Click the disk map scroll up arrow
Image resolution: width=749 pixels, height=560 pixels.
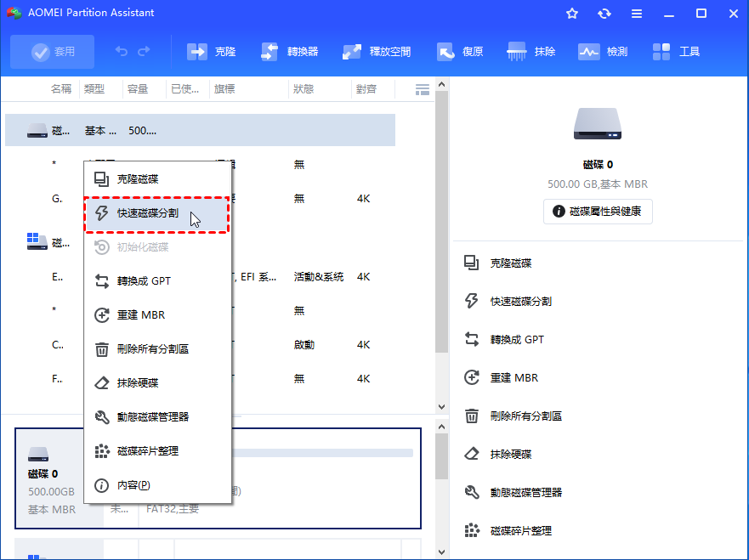[442, 427]
